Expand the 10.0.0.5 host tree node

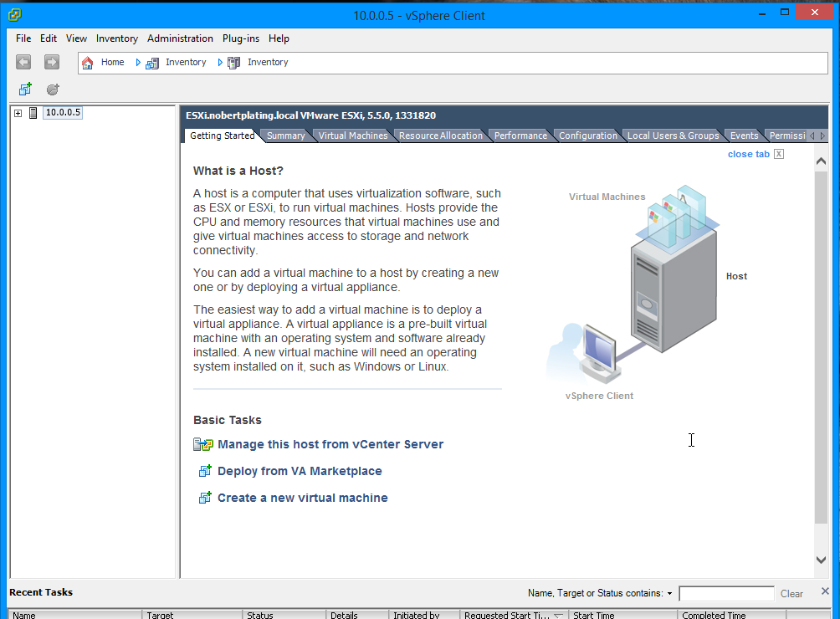pyautogui.click(x=18, y=112)
